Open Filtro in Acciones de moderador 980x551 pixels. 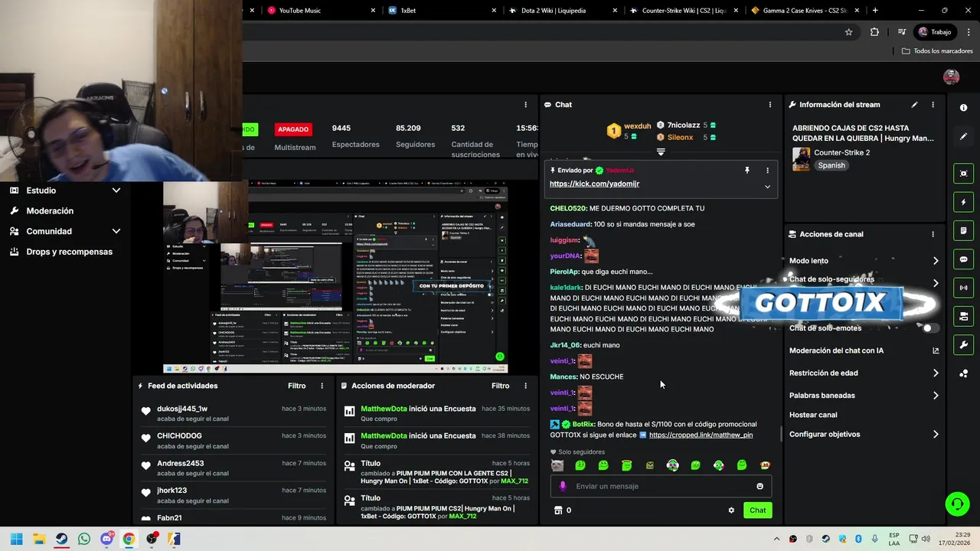500,386
